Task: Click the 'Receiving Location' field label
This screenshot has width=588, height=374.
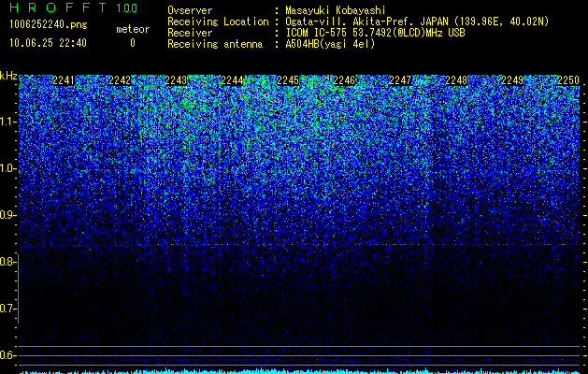Action: pyautogui.click(x=218, y=22)
